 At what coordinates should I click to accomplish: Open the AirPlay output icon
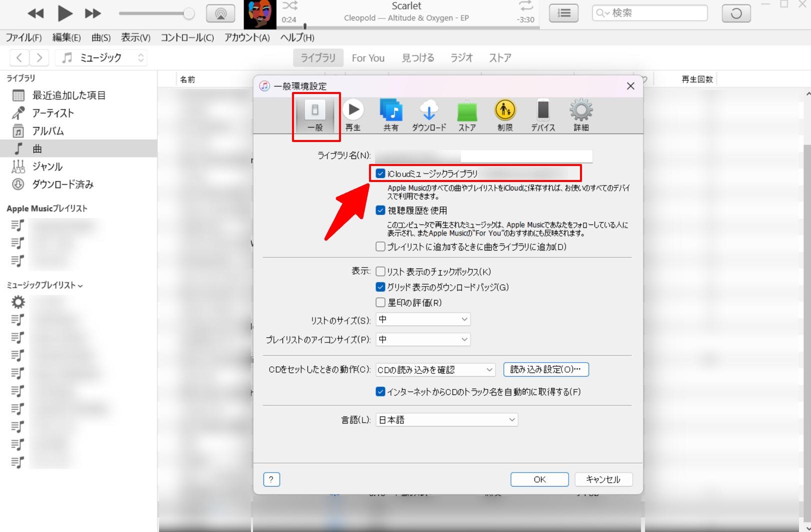pyautogui.click(x=220, y=13)
